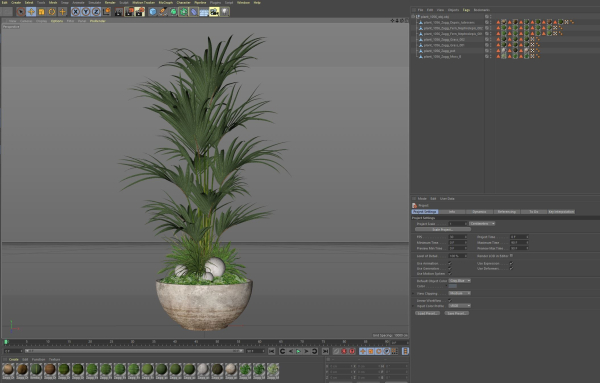This screenshot has height=383, width=600.
Task: Add a Cube primitive object
Action: point(153,12)
